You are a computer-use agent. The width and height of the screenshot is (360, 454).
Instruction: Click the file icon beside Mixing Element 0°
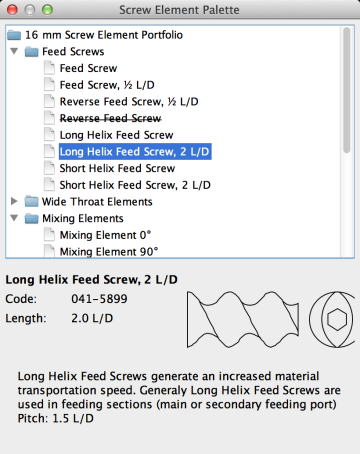point(49,235)
